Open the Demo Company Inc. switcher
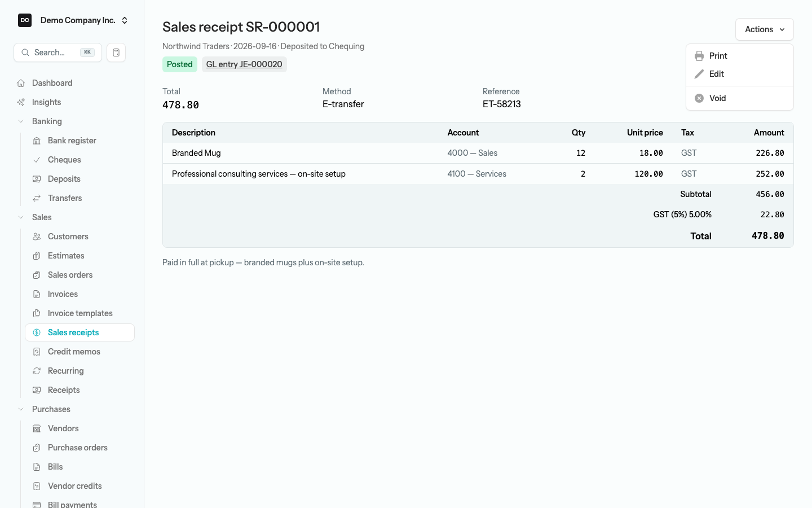This screenshot has width=812, height=508. (73, 20)
